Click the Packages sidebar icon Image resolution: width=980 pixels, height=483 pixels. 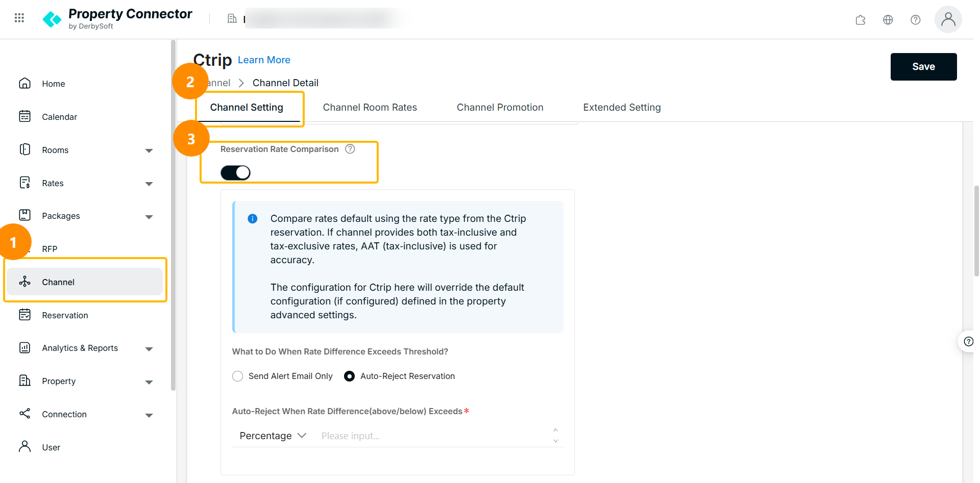pos(24,215)
